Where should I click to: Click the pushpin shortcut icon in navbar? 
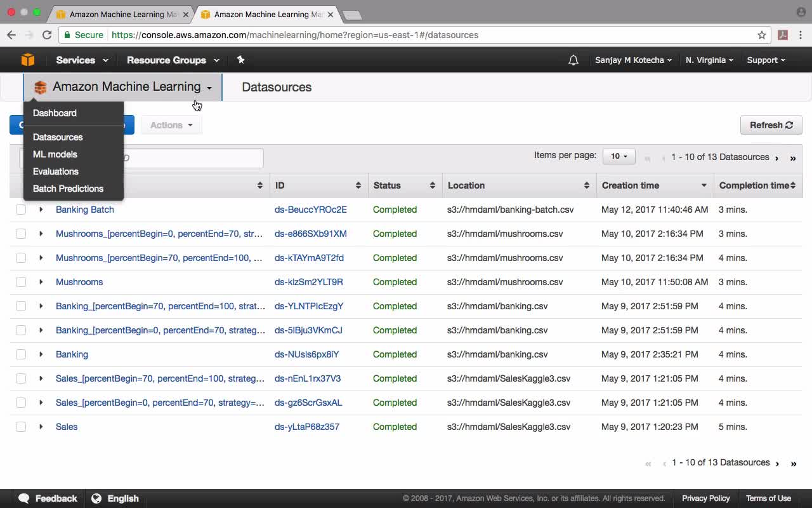click(x=240, y=60)
